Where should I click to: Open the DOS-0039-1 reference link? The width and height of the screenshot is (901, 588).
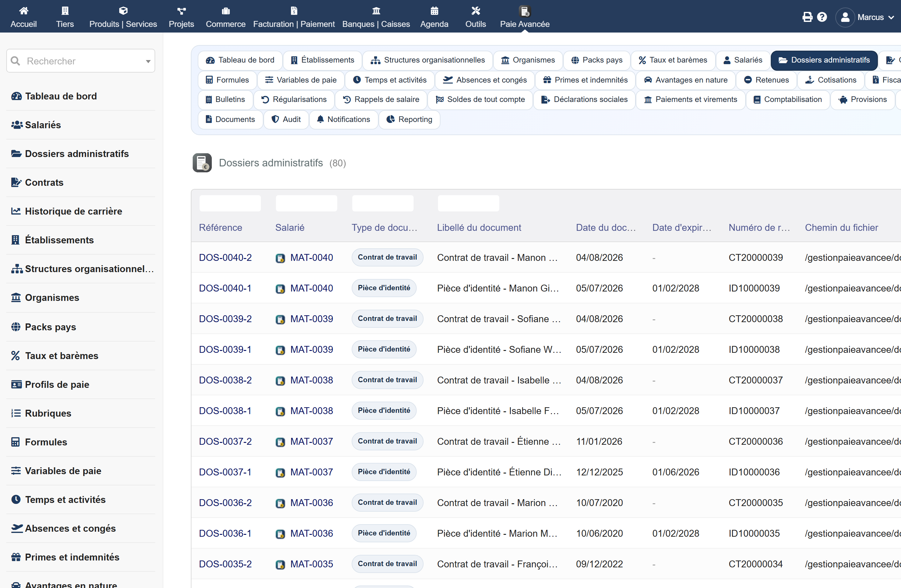pyautogui.click(x=225, y=350)
